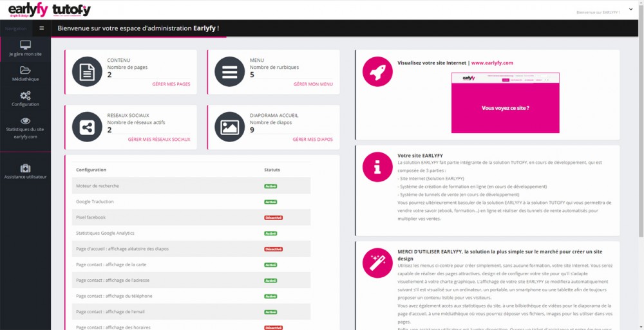Click the Configuration table column header
The image size is (644, 330).
91,170
